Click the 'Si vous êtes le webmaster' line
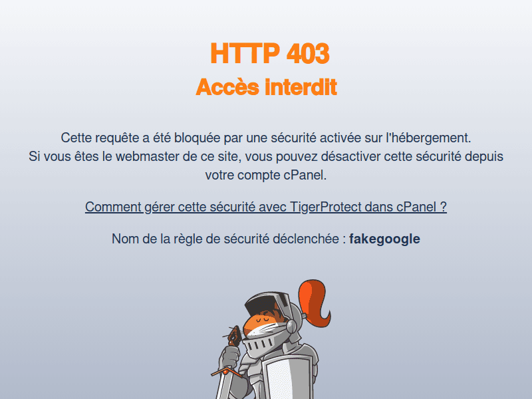The height and width of the screenshot is (399, 532). tap(265, 156)
